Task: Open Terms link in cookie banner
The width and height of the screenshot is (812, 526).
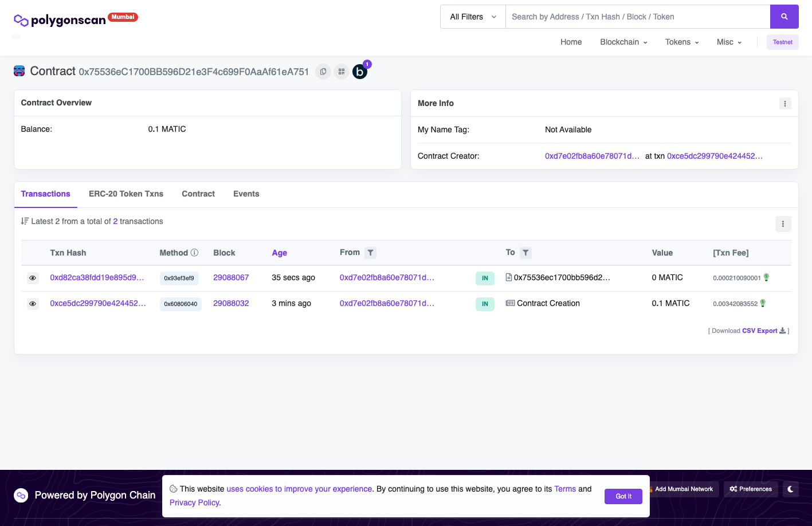Action: coord(565,489)
